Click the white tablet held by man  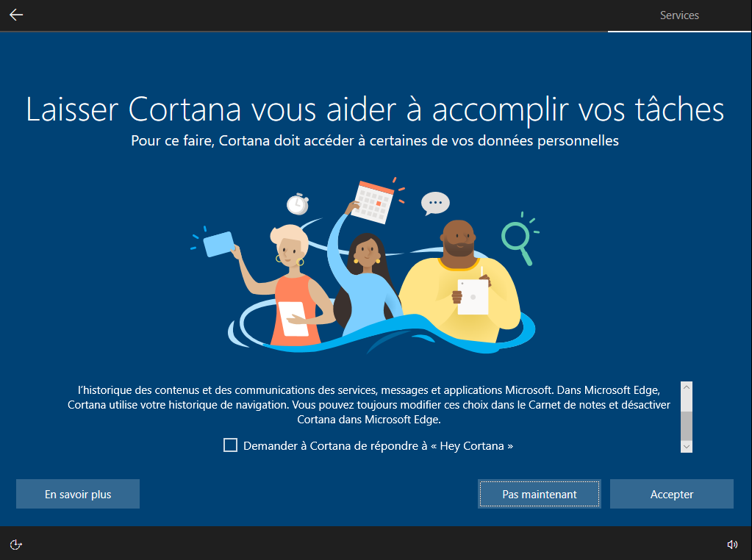click(x=473, y=297)
